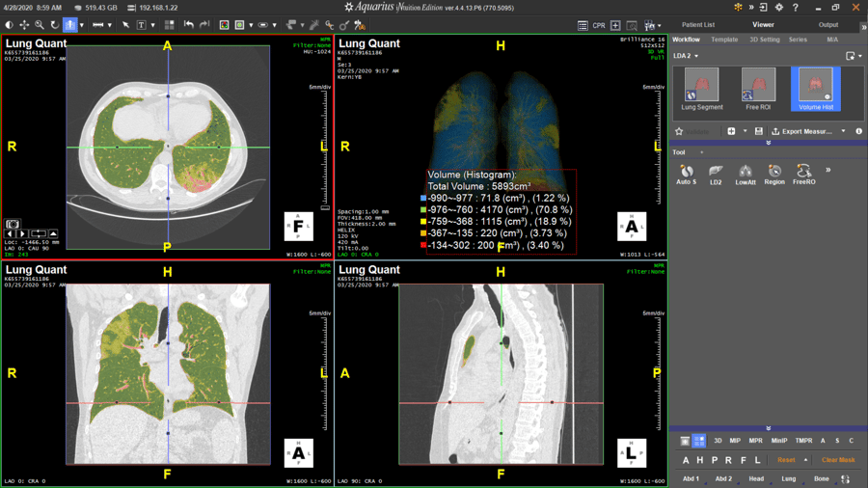Switch to the Patient List tab
Screen dimensions: 868x488
pyautogui.click(x=698, y=25)
